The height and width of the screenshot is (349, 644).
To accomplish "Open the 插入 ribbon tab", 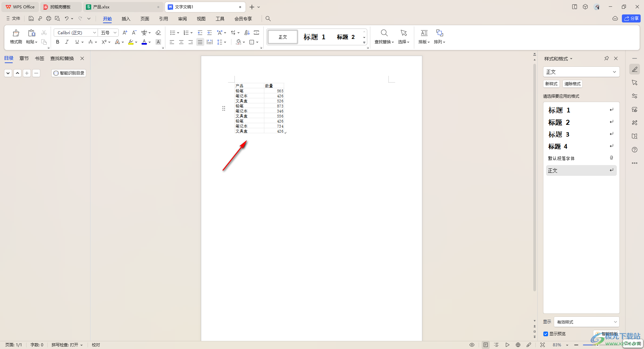I will tap(126, 19).
